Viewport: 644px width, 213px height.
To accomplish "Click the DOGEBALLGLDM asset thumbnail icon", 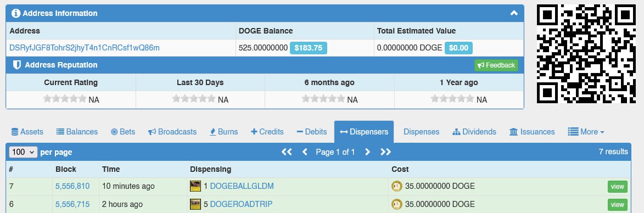I will point(195,186).
